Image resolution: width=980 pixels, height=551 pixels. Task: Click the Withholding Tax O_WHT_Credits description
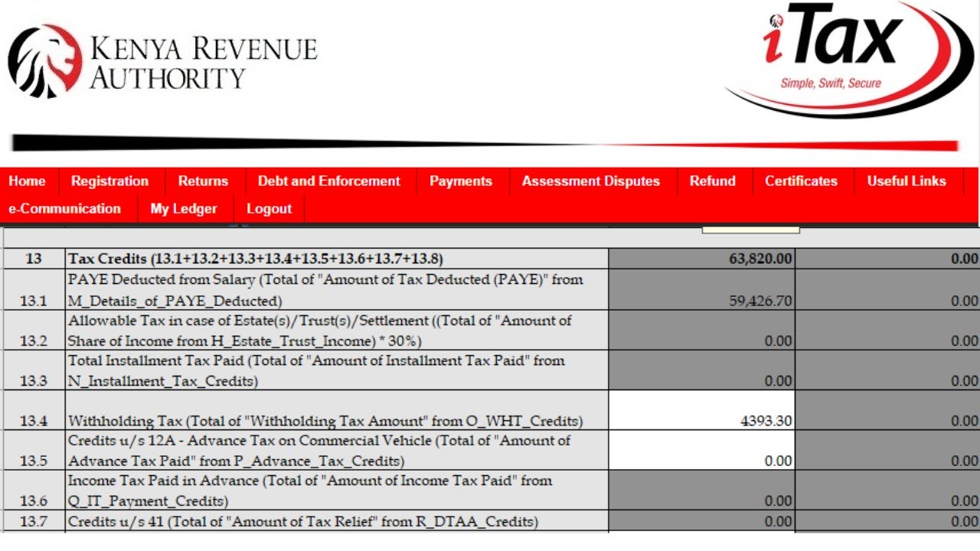coord(325,421)
